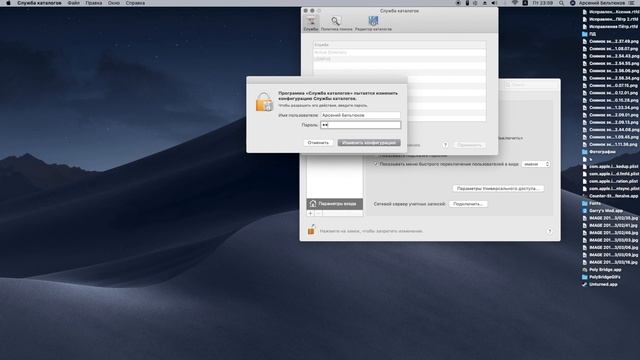640x360 pixels.
Task: Open the user name menu in the menu bar
Action: pos(602,3)
